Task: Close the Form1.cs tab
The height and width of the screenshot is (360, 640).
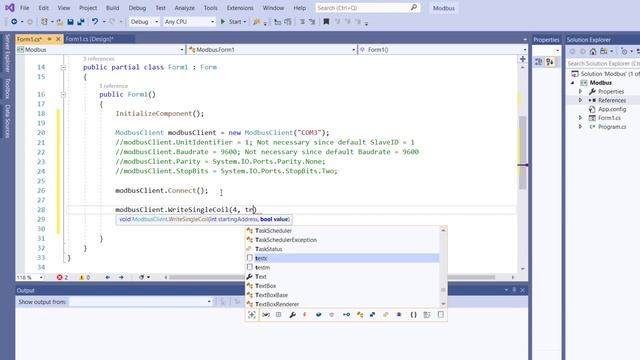Action: click(x=58, y=39)
